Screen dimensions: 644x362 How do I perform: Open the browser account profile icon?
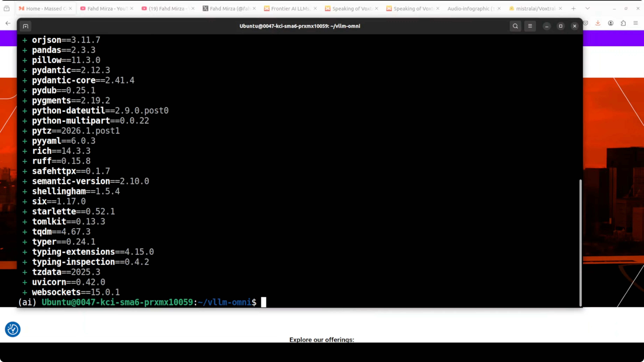[x=611, y=23]
